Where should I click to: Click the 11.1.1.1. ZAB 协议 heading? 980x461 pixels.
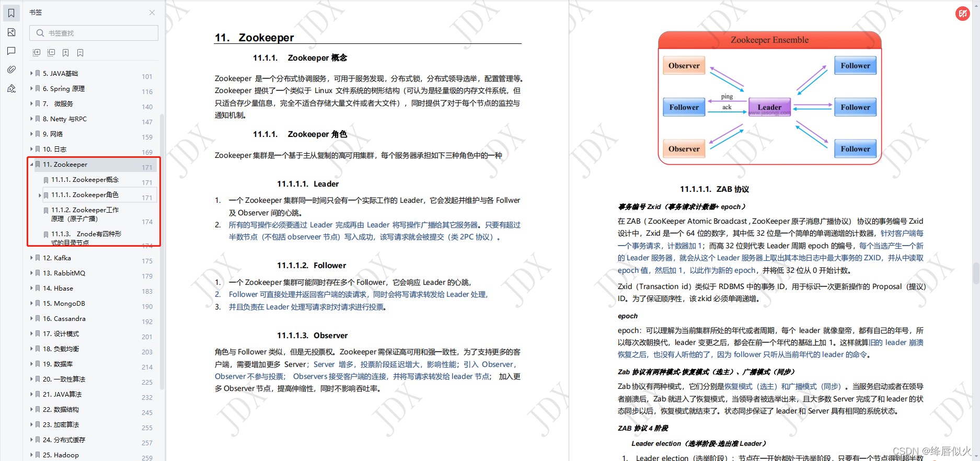click(714, 189)
